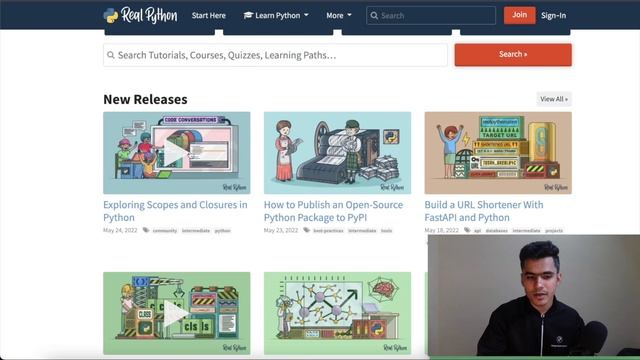Click the tag icon under the PyPI article
This screenshot has width=640, height=360.
(307, 230)
